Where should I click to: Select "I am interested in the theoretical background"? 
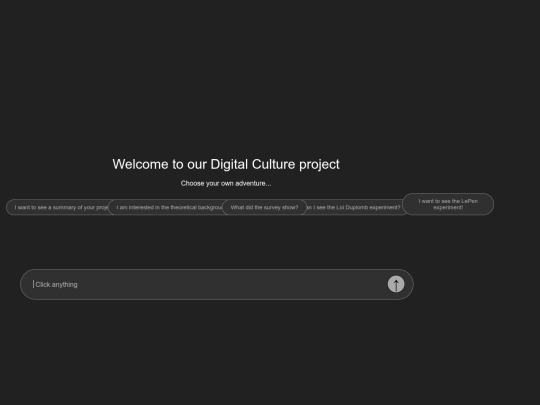point(166,207)
